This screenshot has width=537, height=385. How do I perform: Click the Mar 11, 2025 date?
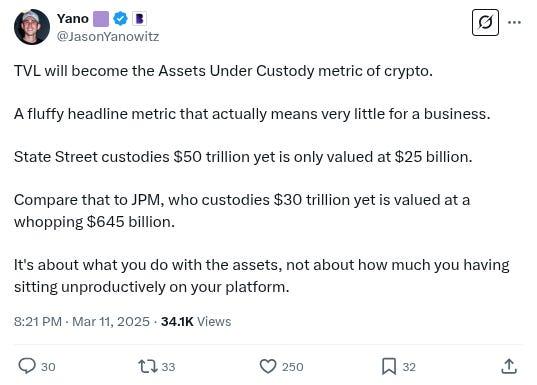tap(111, 322)
